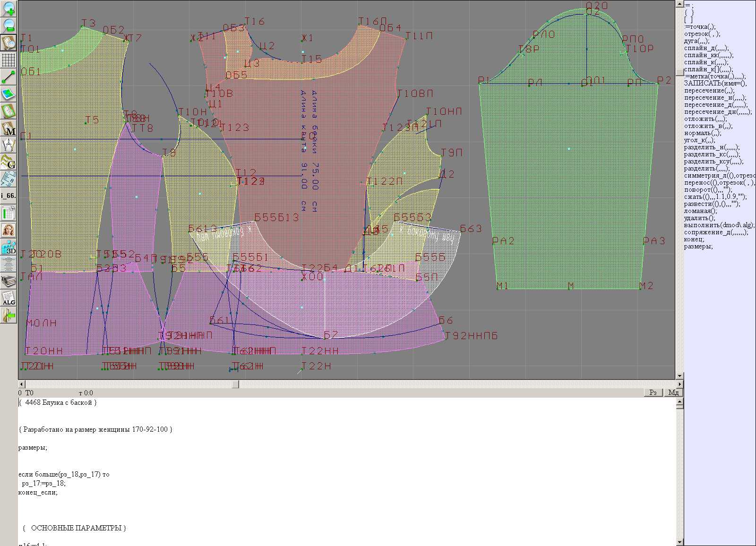Screen dimensions: 756x546
Task: Click the pattern with letter M icon
Action: click(x=9, y=128)
